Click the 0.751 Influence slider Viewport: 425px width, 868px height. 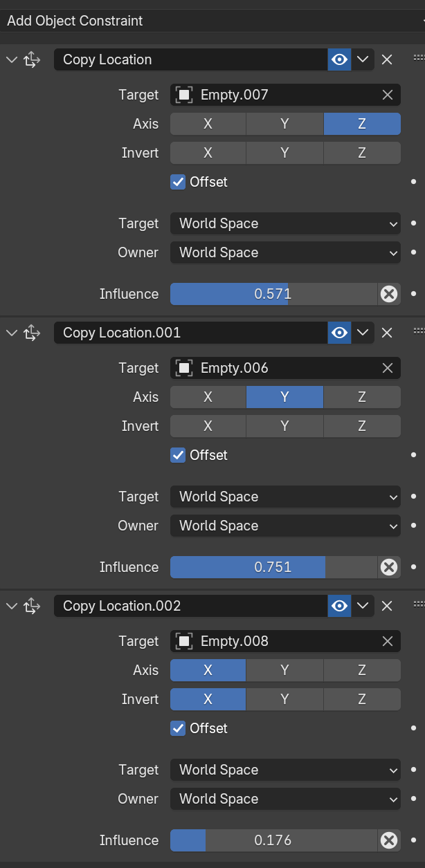click(273, 567)
